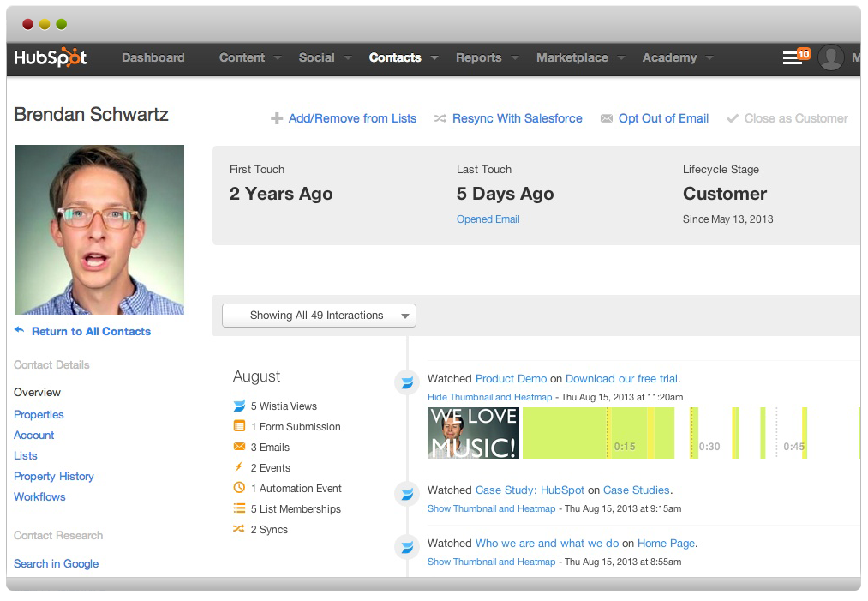
Task: Click the Wistia timeline icon for Case Study: HubSpot
Action: coord(407,494)
